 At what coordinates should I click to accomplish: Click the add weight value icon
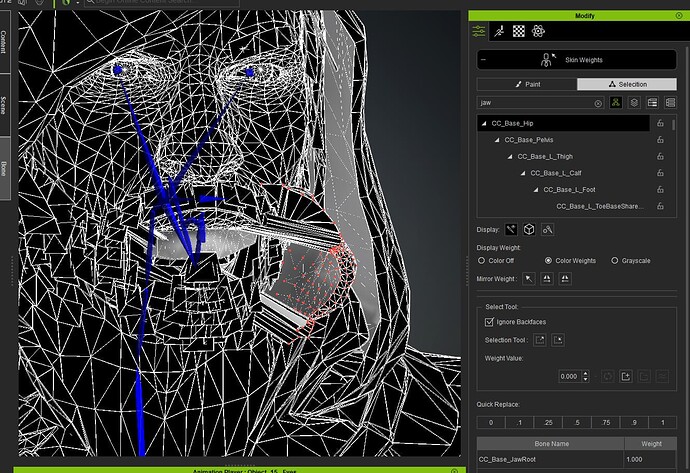(626, 377)
